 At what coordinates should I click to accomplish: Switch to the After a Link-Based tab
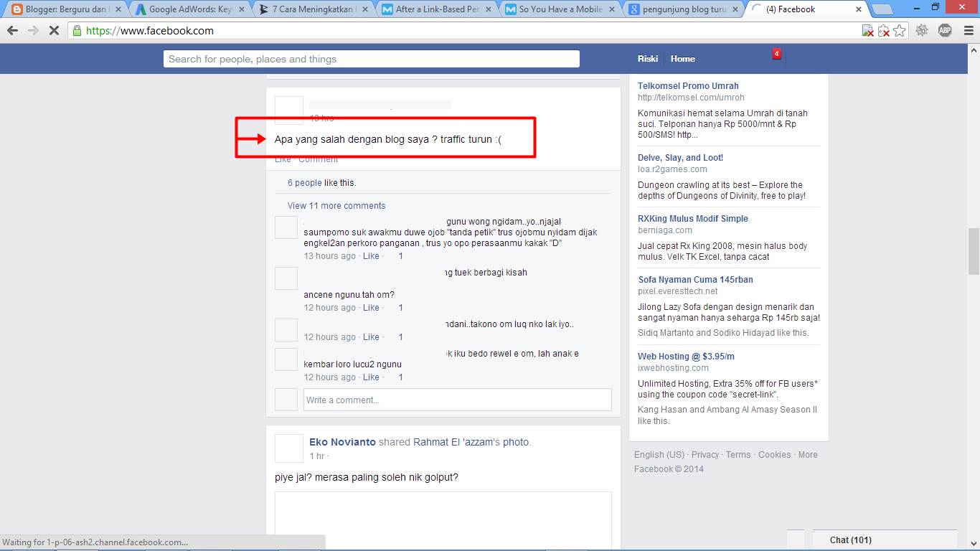point(435,9)
